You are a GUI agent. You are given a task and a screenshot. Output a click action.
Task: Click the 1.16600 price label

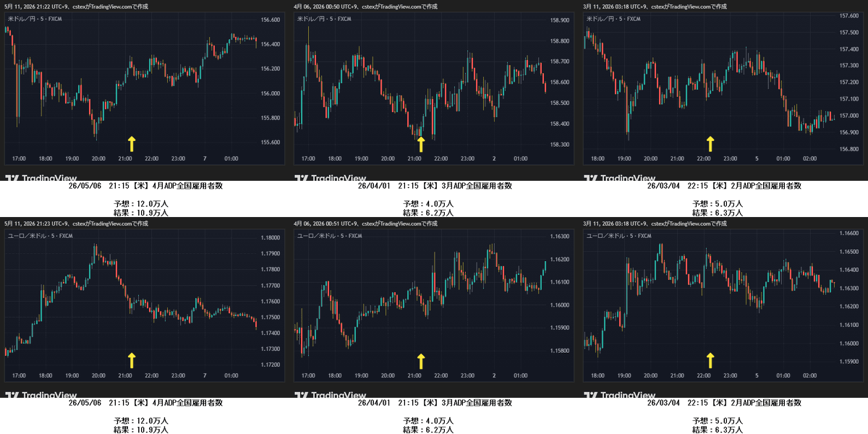click(x=848, y=234)
